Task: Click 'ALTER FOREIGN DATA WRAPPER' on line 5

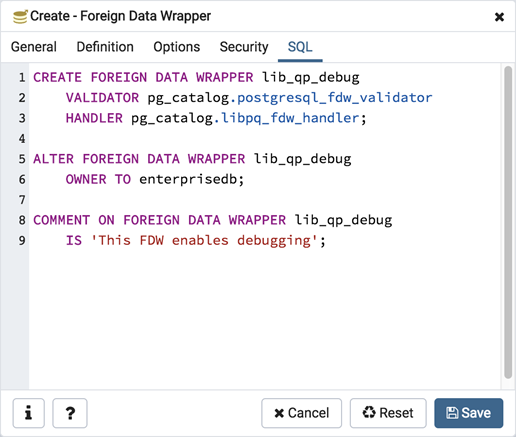Action: coord(139,159)
